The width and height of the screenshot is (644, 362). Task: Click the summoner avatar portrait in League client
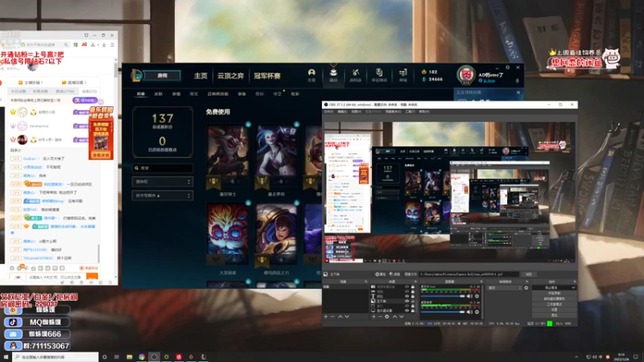point(466,75)
